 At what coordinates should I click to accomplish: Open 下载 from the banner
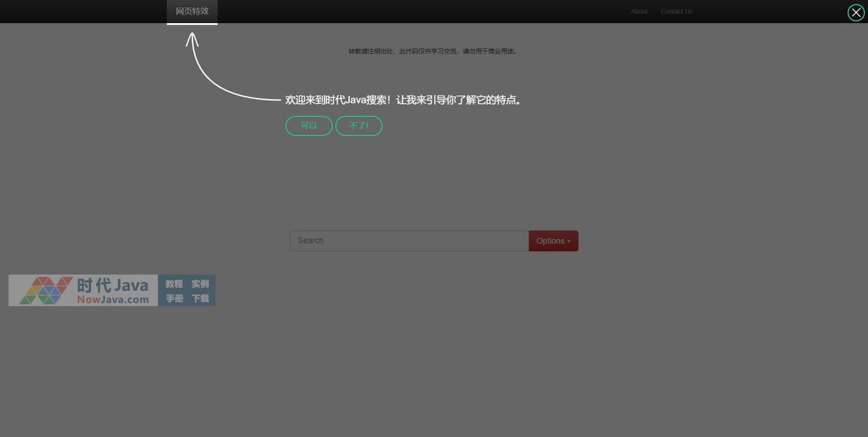point(200,298)
